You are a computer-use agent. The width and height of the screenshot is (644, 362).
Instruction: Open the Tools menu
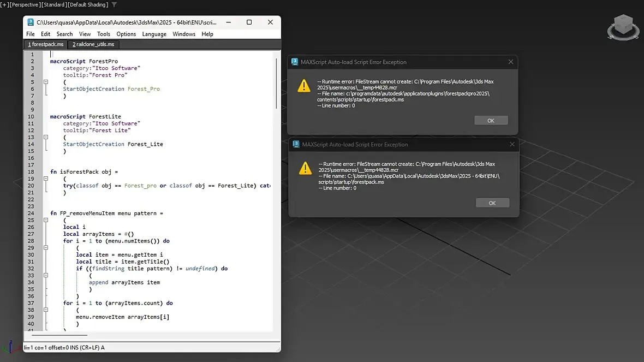(x=104, y=34)
